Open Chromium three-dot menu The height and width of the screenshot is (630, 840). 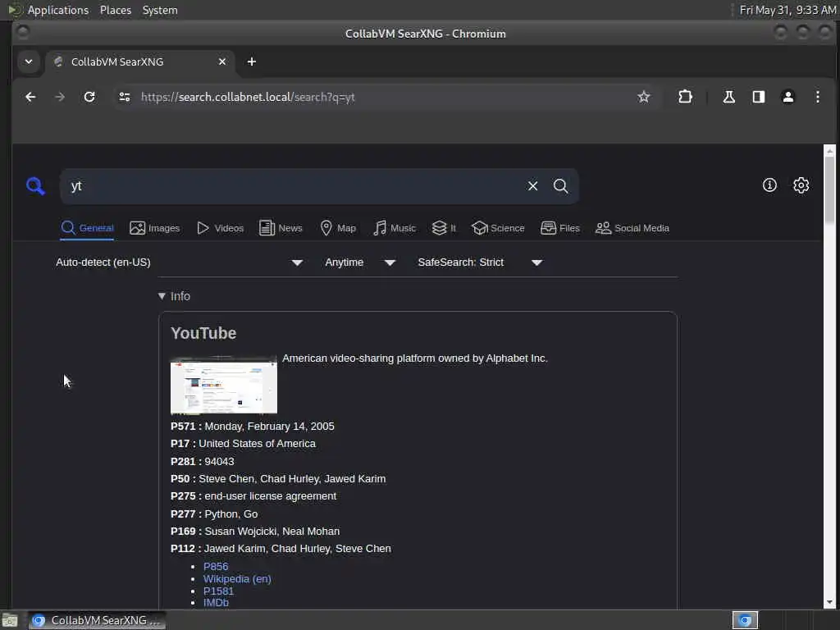(818, 97)
